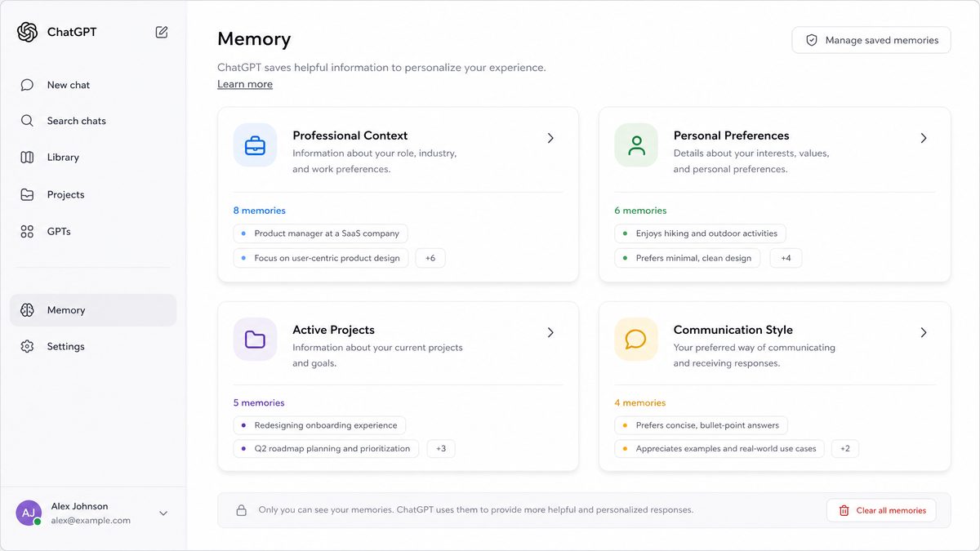The width and height of the screenshot is (980, 551).
Task: Click the ChatGPT title text in sidebar
Action: 72,32
